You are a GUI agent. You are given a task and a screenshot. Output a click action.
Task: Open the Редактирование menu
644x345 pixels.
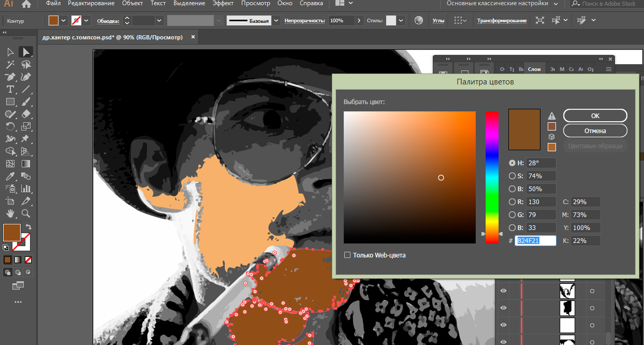91,4
